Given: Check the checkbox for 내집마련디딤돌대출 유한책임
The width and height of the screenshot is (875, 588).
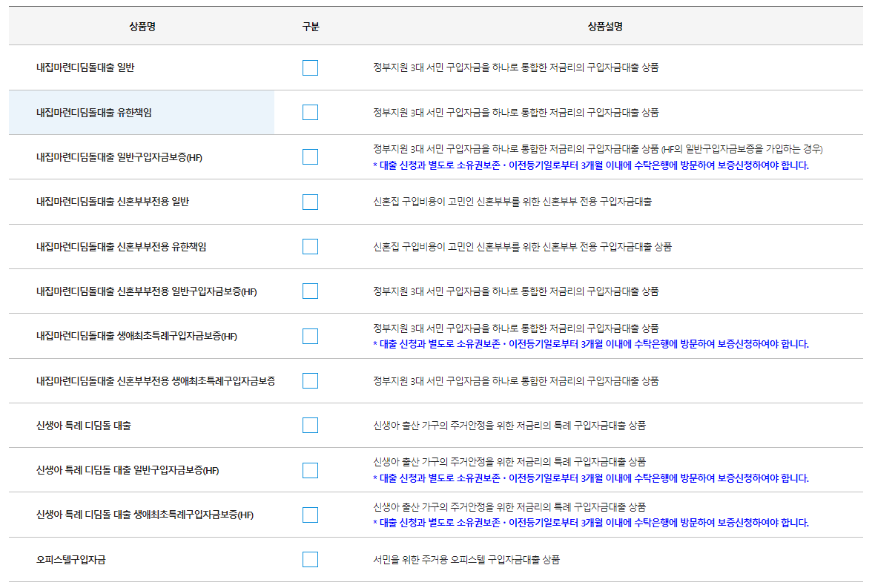Looking at the screenshot, I should point(309,112).
